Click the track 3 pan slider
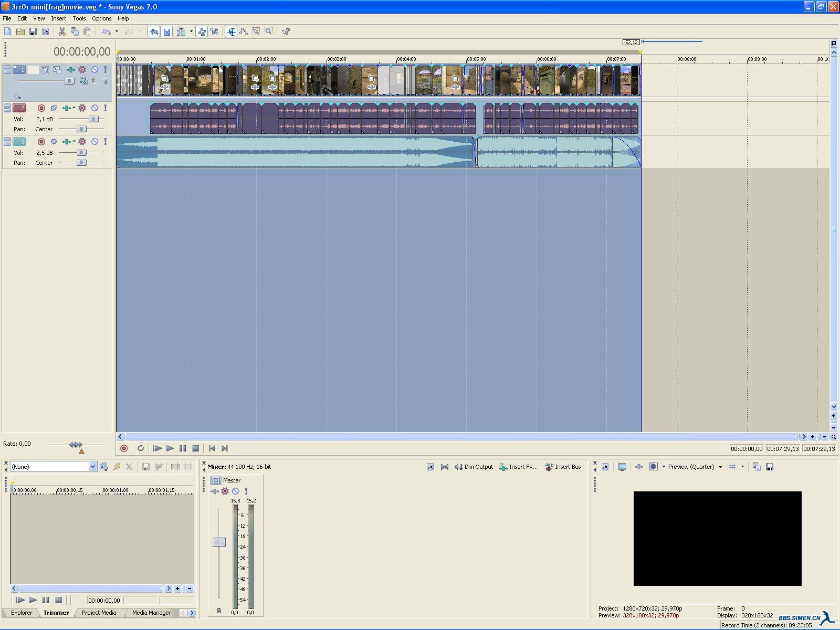Viewport: 840px width, 630px height. coord(81,163)
